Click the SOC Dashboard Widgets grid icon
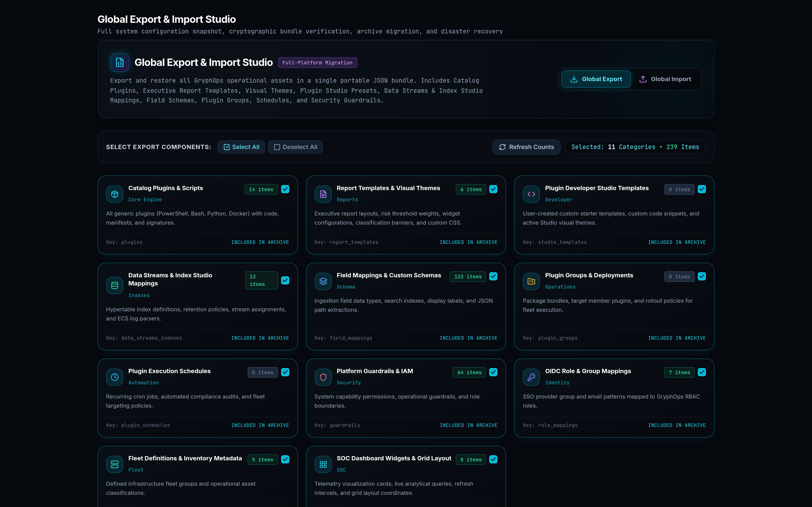The height and width of the screenshot is (507, 812). [x=323, y=464]
